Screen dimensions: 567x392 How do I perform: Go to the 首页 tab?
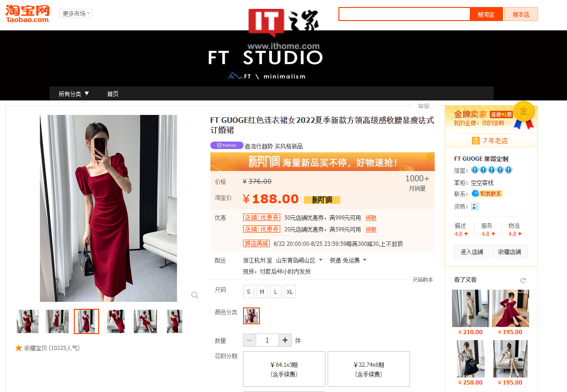pyautogui.click(x=113, y=94)
